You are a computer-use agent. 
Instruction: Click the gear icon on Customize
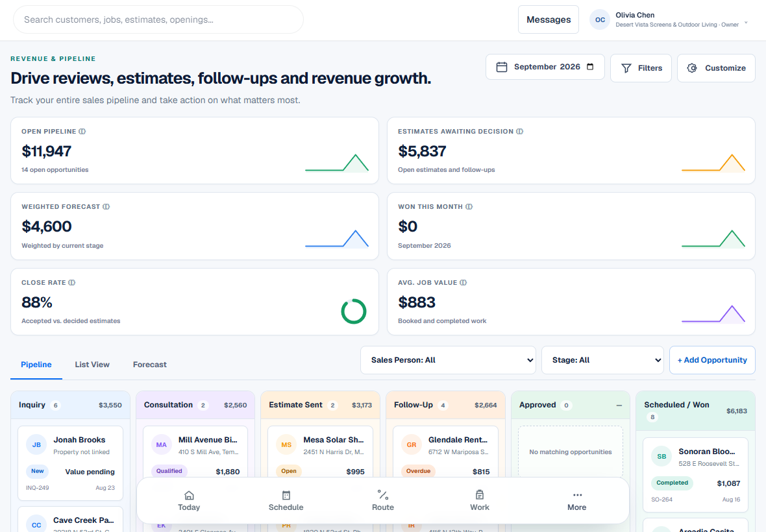click(692, 68)
